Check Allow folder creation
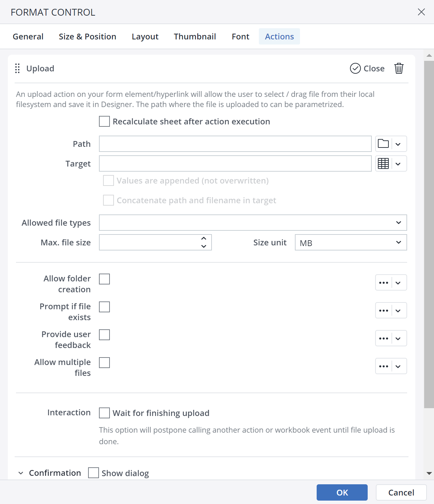Screen dimensions: 434x504 pos(104,279)
